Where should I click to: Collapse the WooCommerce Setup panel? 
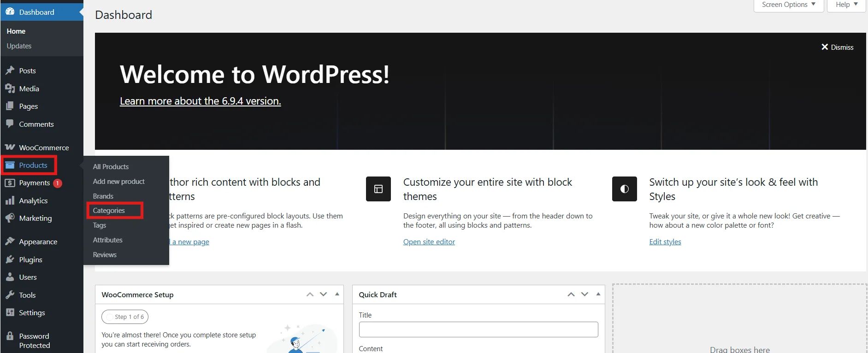(337, 294)
